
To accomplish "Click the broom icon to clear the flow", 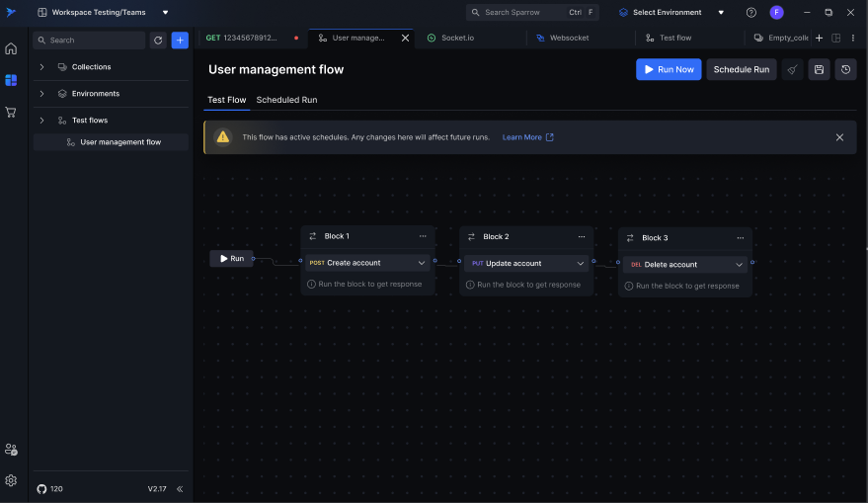I will click(x=792, y=69).
